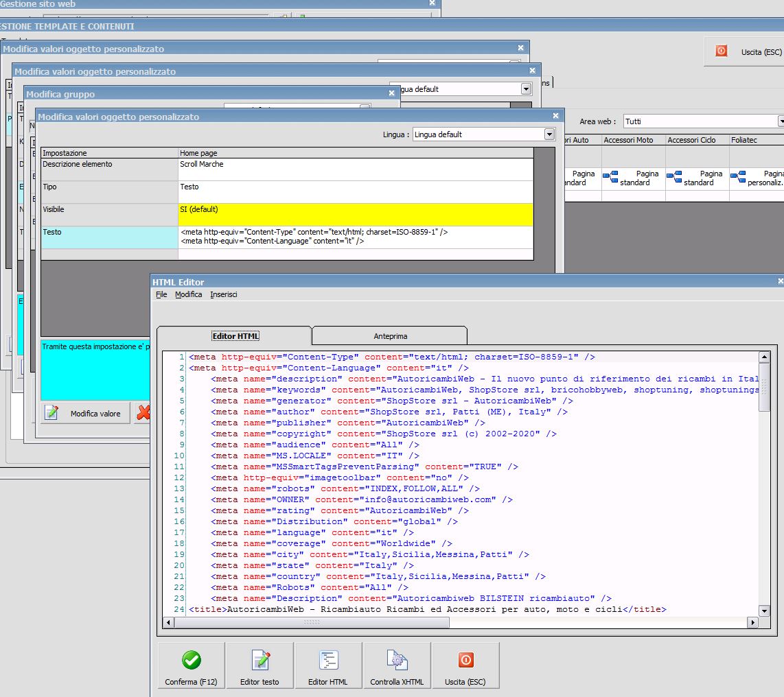This screenshot has width=784, height=697.
Task: Click the horizontal scrollbar in code editor
Action: [312, 622]
